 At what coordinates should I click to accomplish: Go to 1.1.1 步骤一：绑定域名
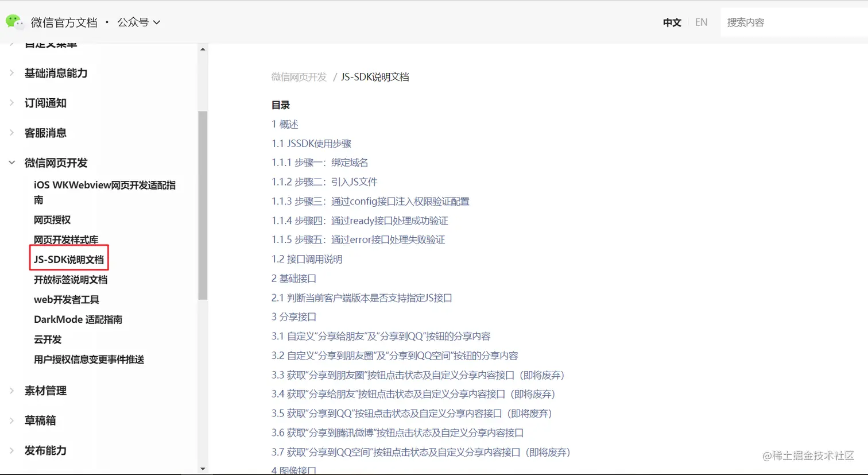tap(320, 163)
